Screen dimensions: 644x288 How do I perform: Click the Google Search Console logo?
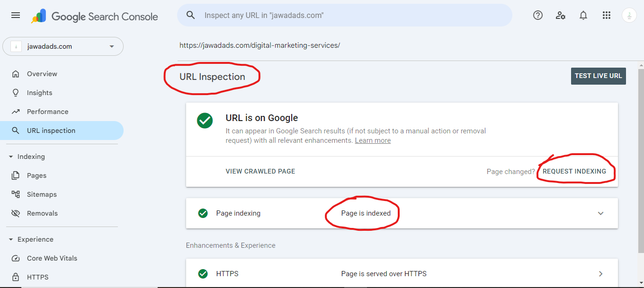click(95, 16)
